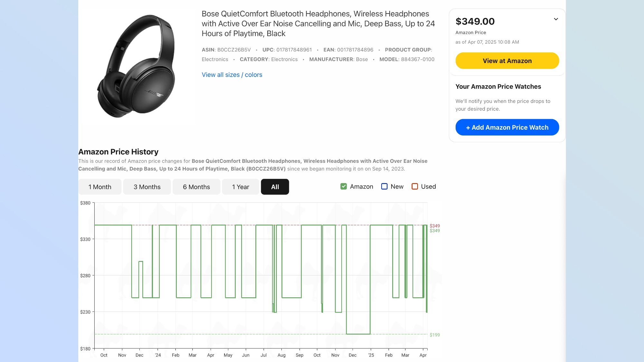Click the Bose headphones product image
This screenshot has width=644, height=362.
tap(137, 66)
